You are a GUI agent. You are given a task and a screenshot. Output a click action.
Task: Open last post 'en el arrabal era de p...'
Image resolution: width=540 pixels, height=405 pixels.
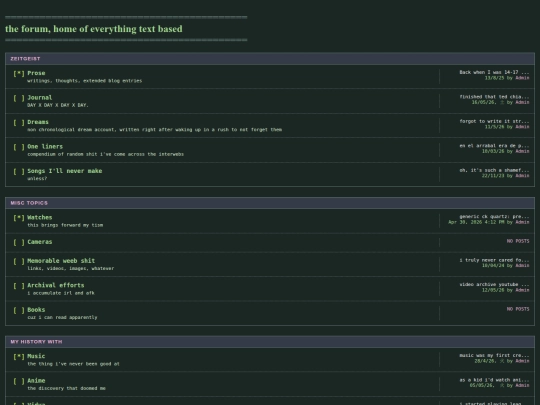[494, 146]
